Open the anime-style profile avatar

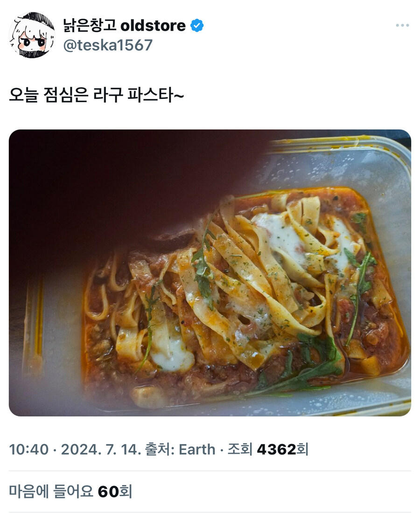coord(32,35)
